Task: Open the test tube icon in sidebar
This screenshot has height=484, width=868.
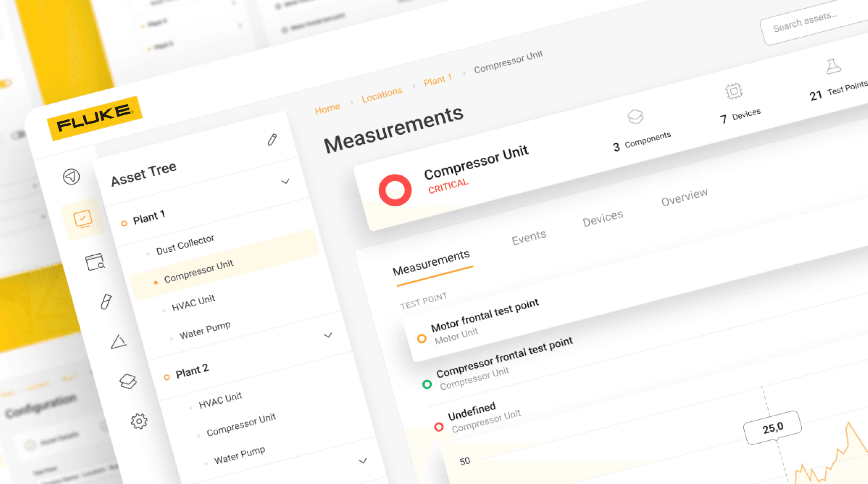Action: pyautogui.click(x=106, y=302)
